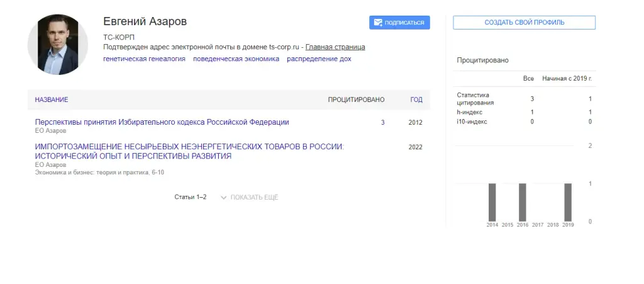The width and height of the screenshot is (644, 284).
Task: Click the Статистика цитирования label
Action: coord(475,99)
